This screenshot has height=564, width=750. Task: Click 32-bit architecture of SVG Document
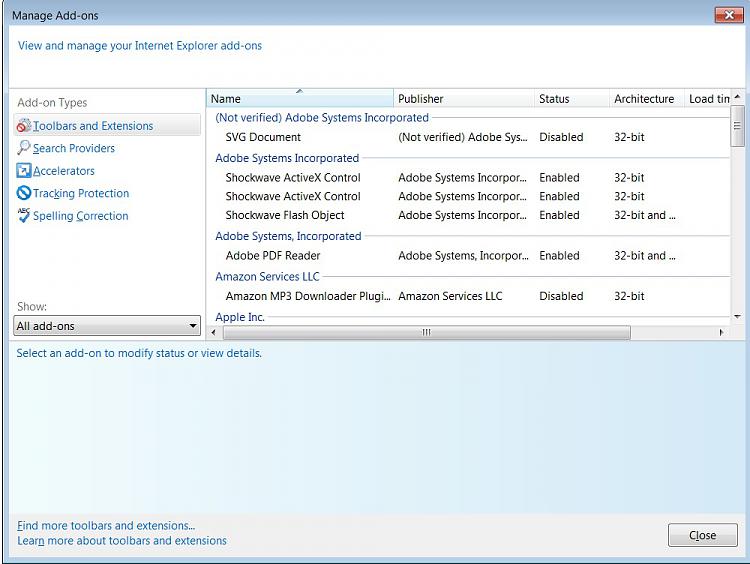click(629, 137)
